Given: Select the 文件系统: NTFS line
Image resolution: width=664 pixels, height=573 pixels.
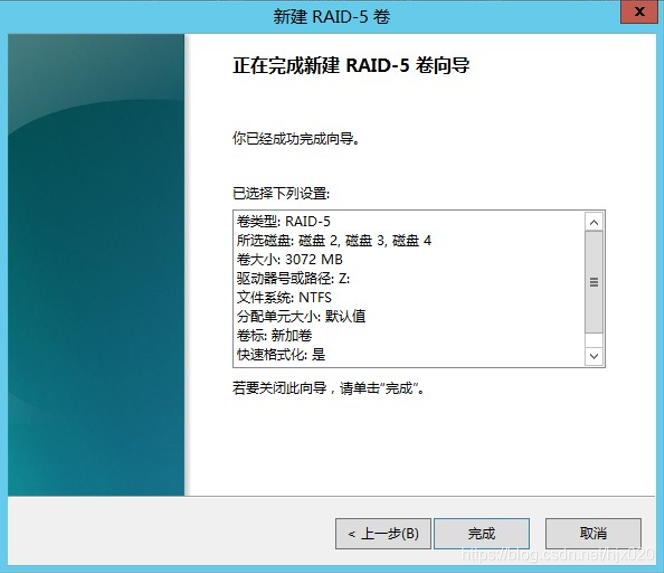Looking at the screenshot, I should [x=284, y=297].
